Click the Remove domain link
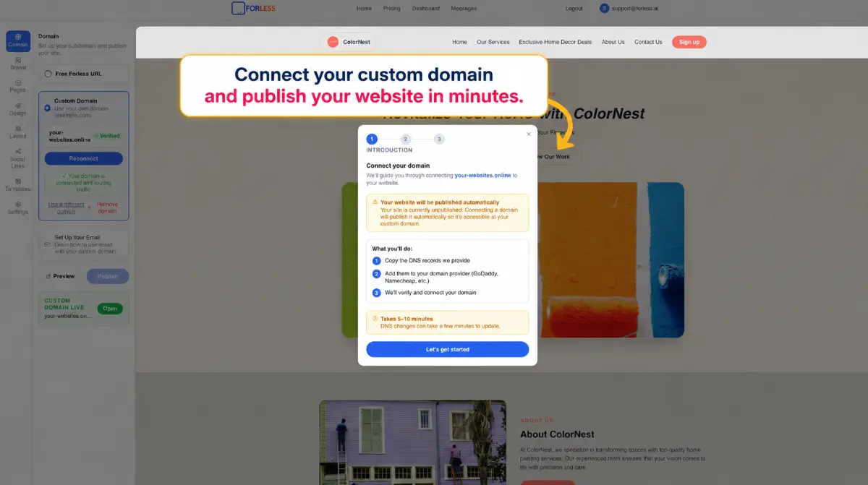The image size is (868, 485). [107, 207]
